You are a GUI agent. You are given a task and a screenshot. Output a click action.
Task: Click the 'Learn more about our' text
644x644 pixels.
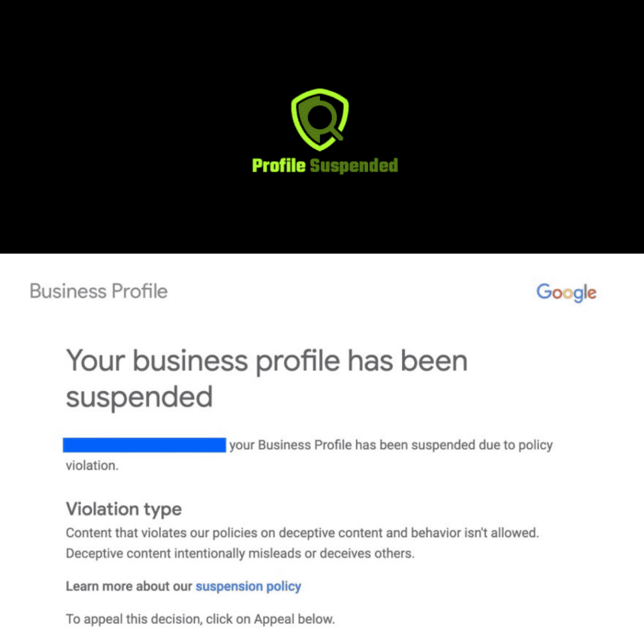point(129,586)
